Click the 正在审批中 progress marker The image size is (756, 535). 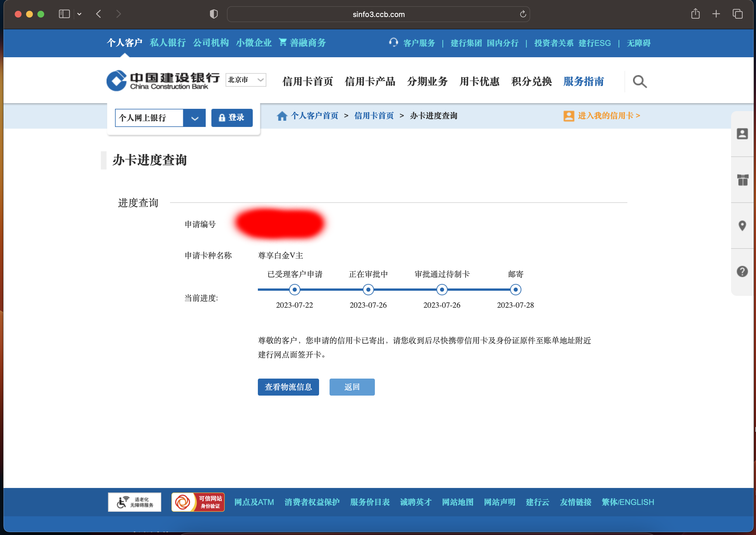tap(368, 290)
